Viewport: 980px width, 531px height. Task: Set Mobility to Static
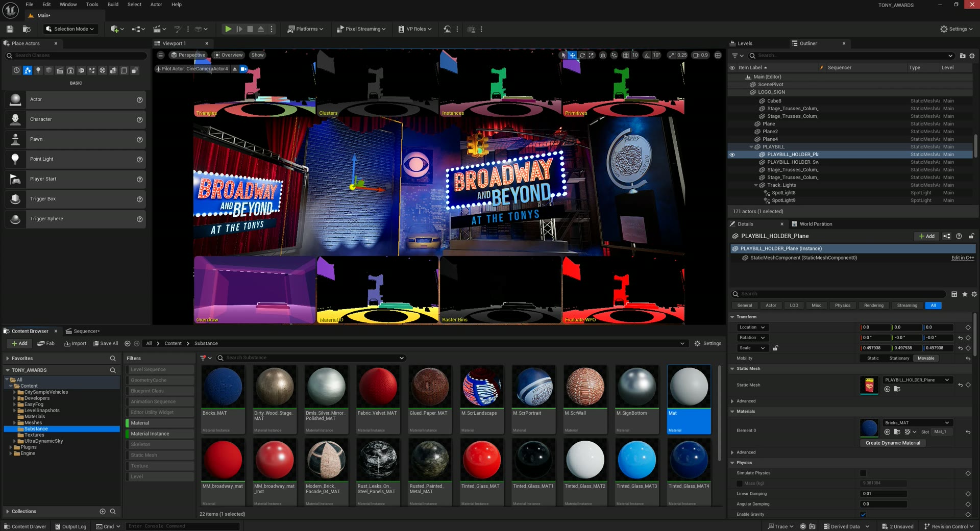click(x=873, y=358)
